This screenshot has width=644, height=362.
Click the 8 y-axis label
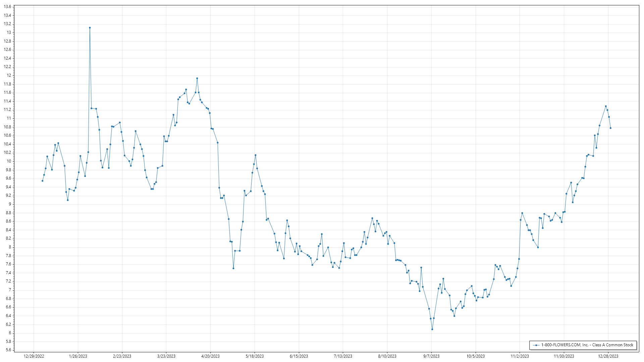10,247
